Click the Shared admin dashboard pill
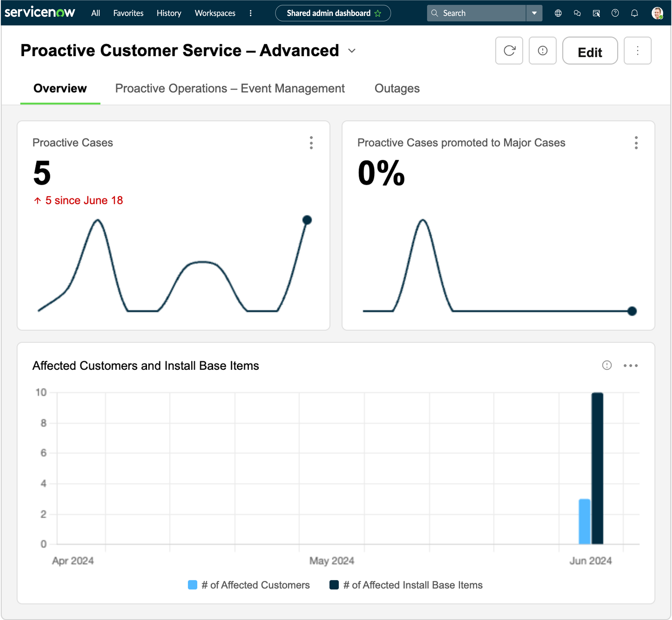672x620 pixels. point(333,13)
